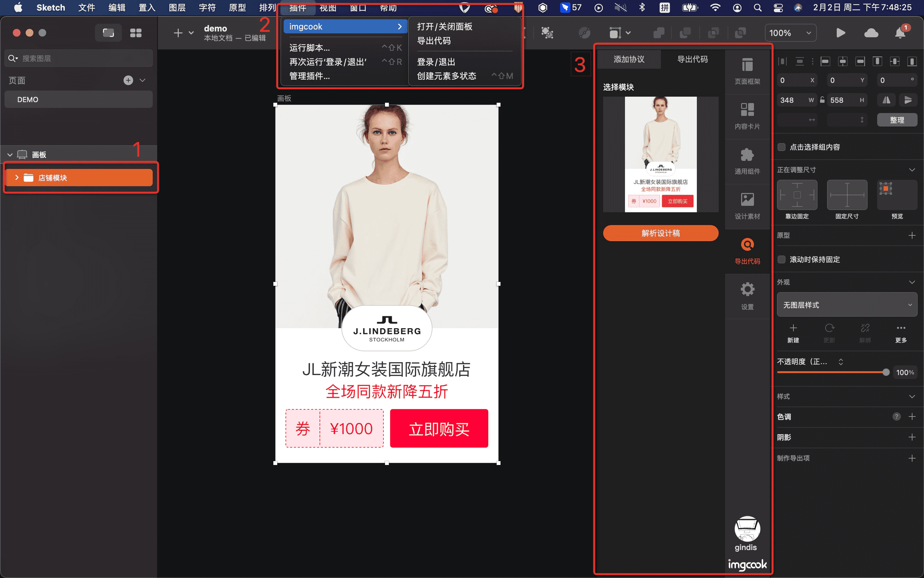Click the Union boolean operation icon
The height and width of the screenshot is (578, 924).
659,33
